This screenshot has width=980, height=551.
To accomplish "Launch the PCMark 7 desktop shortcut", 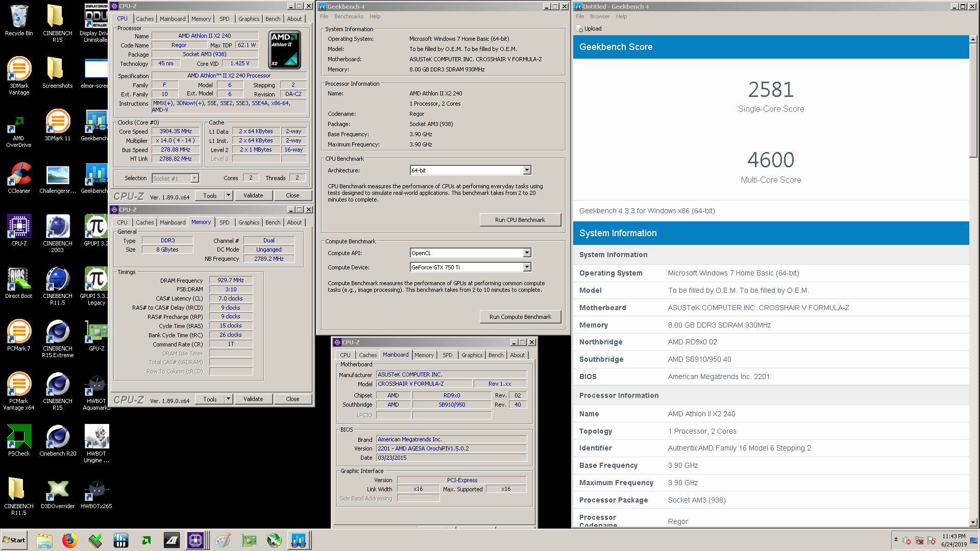I will (19, 335).
